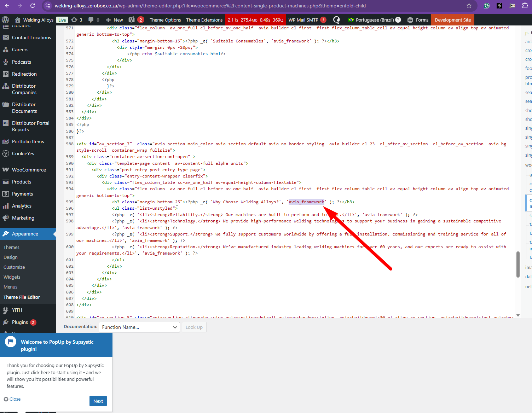The width and height of the screenshot is (532, 413).
Task: Click the browser address bar URL
Action: coord(210,6)
